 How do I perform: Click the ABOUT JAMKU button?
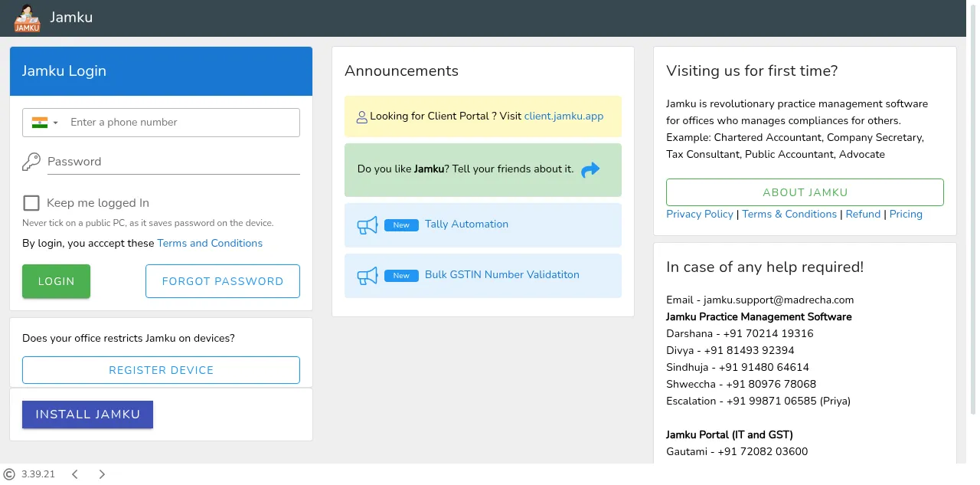[805, 192]
